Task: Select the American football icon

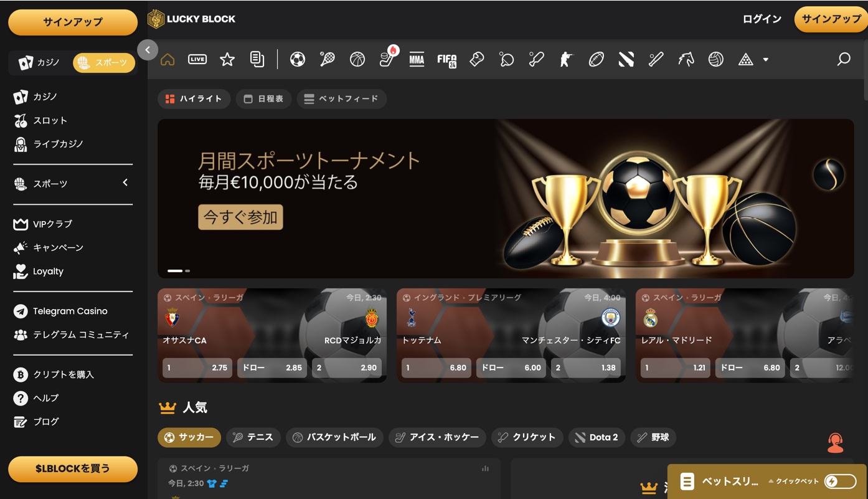Action: 597,60
